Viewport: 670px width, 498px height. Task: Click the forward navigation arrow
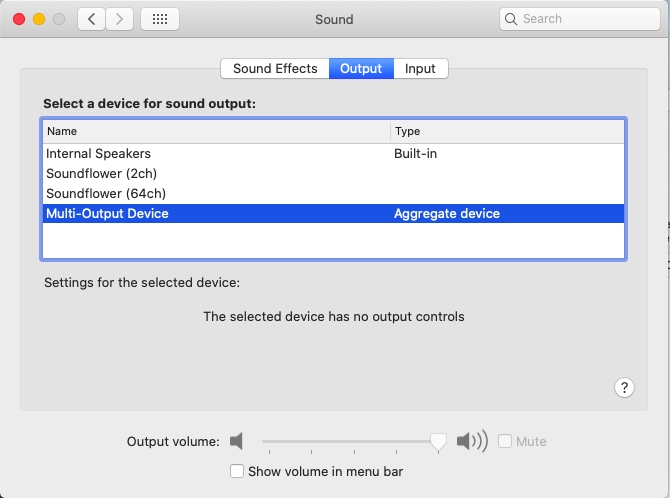point(120,19)
